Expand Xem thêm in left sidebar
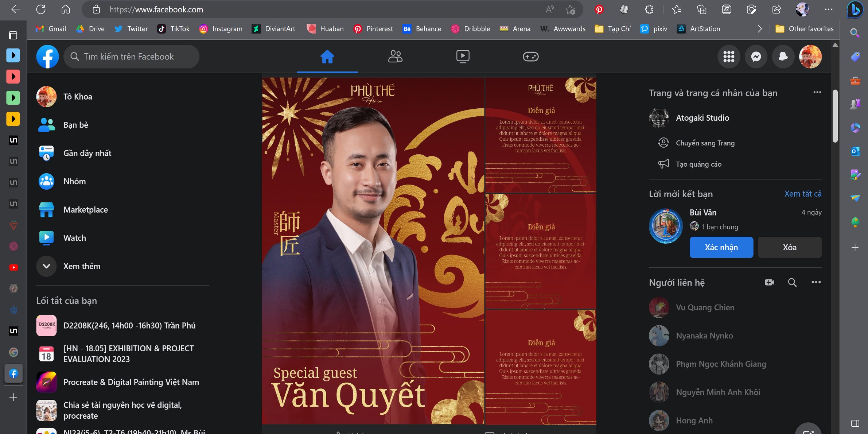This screenshot has width=868, height=434. pos(122,266)
